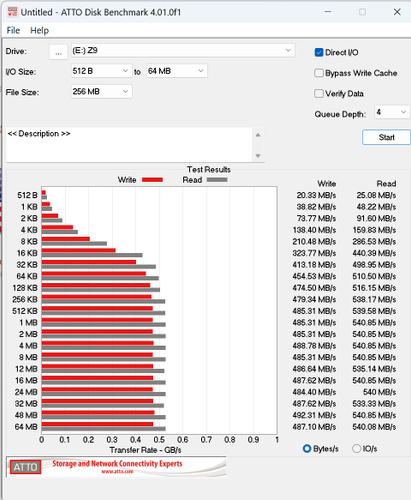
Task: Click the Test Results heading
Action: [209, 169]
